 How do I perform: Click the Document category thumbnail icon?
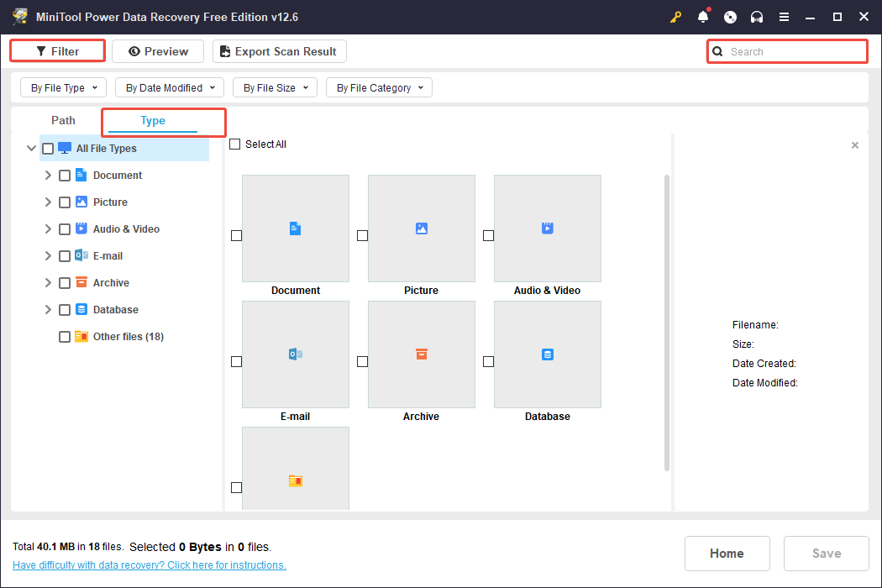295,228
